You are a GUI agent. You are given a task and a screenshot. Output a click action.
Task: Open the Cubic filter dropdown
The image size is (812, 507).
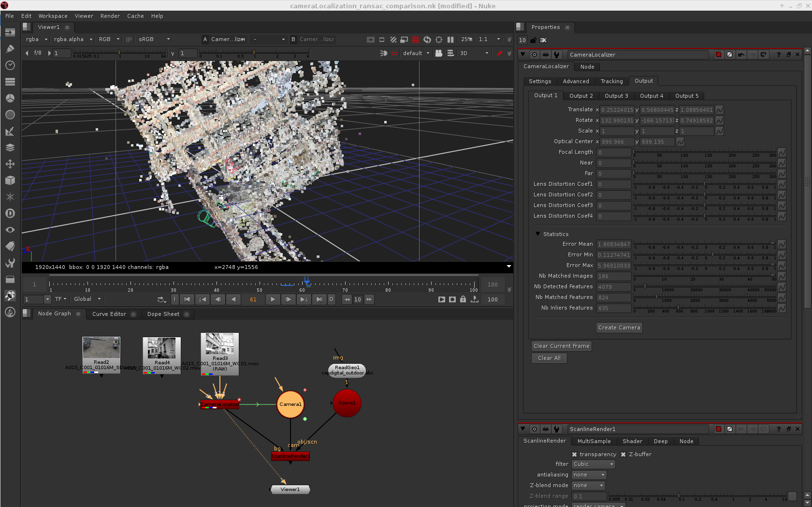tap(593, 464)
